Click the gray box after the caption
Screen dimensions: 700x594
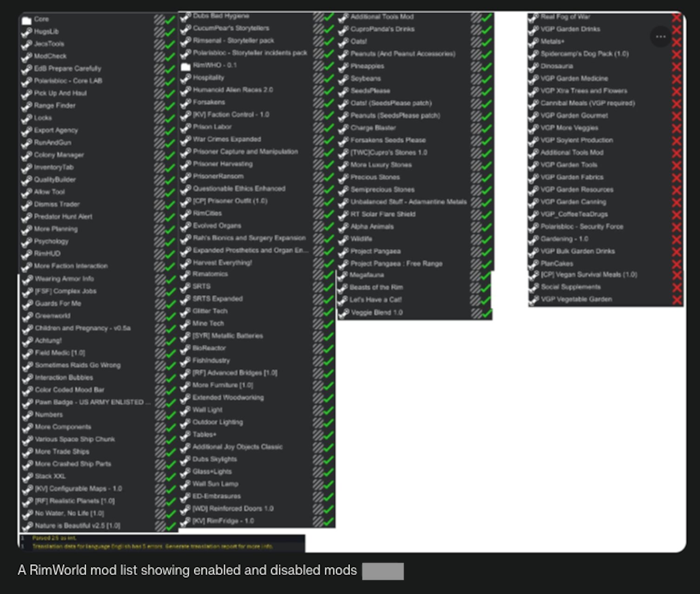(x=383, y=571)
